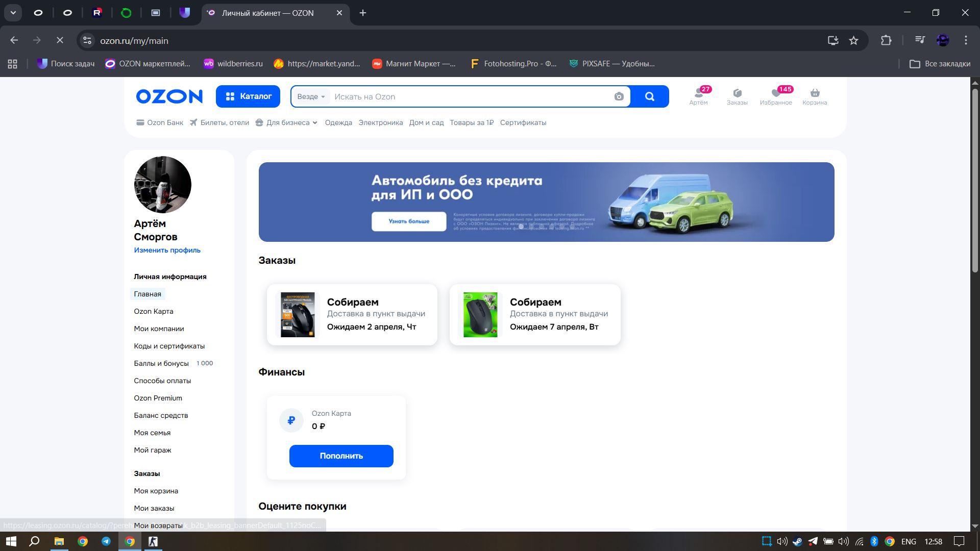
Task: Click the OZON logo
Action: click(x=169, y=96)
